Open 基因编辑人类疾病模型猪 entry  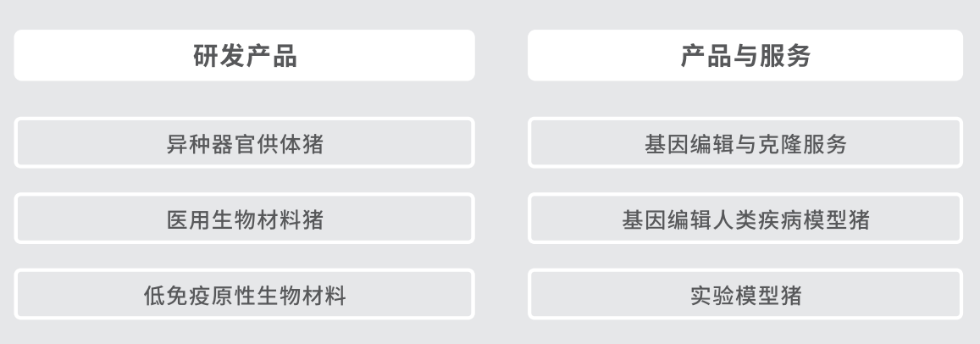(745, 219)
